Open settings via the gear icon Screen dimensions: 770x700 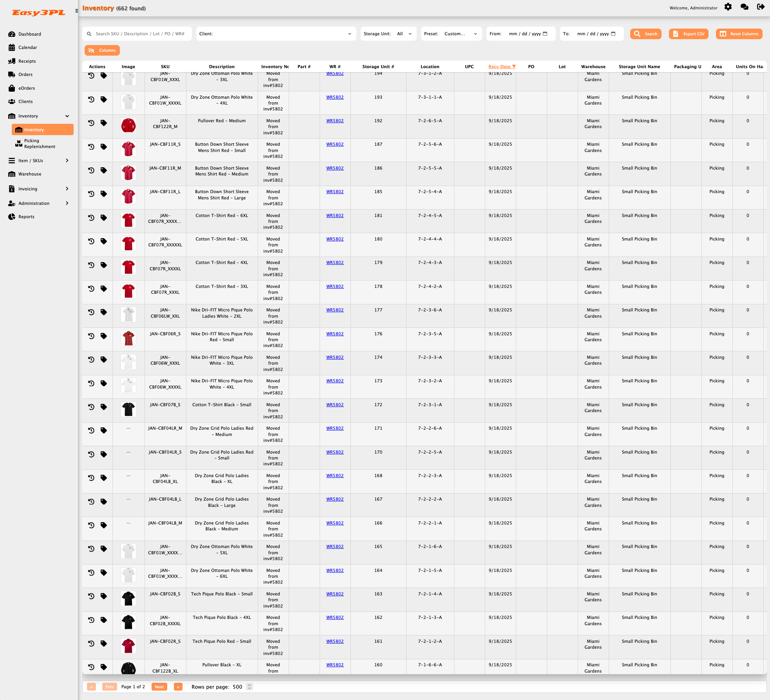(728, 7)
